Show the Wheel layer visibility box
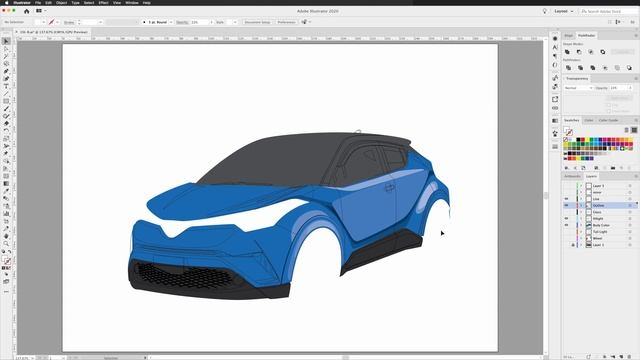This screenshot has height=360, width=640. pos(567,238)
